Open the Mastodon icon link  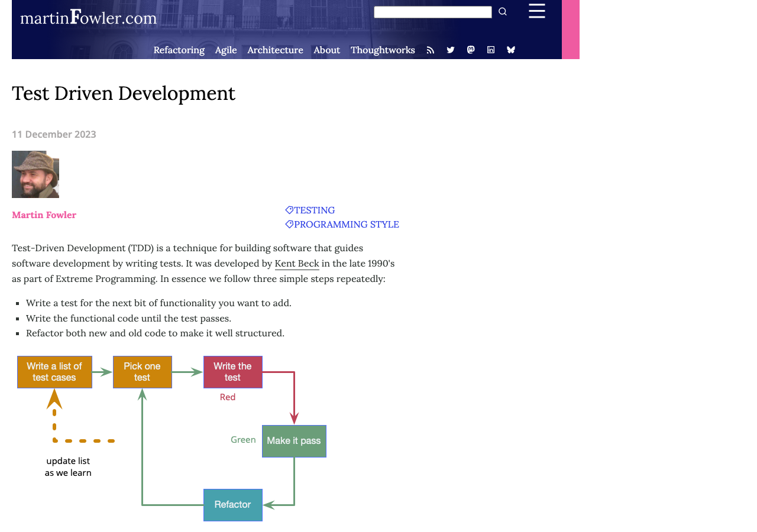pos(471,50)
